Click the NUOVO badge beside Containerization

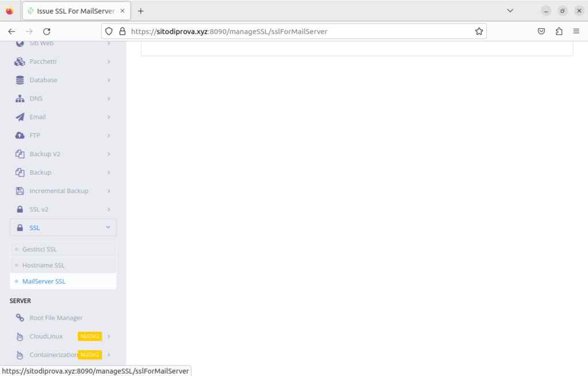point(90,355)
